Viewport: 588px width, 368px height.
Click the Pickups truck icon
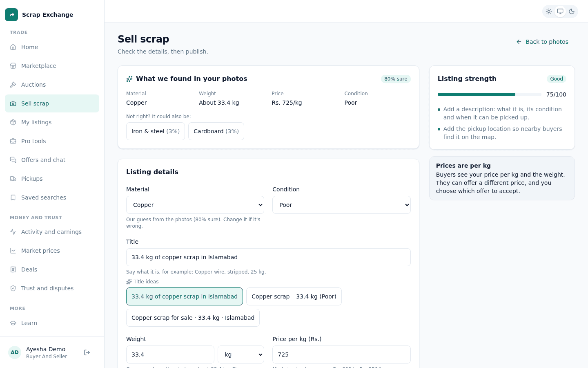coord(13,179)
